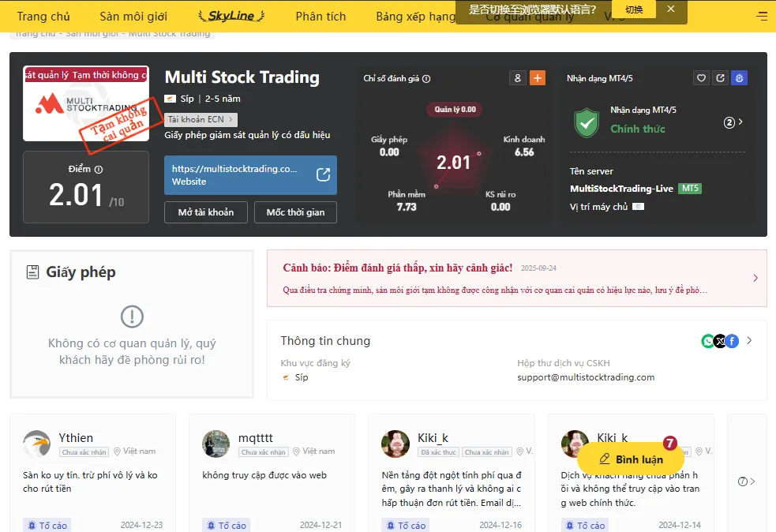Click Ythien's avatar
This screenshot has width=776, height=532.
click(x=36, y=444)
